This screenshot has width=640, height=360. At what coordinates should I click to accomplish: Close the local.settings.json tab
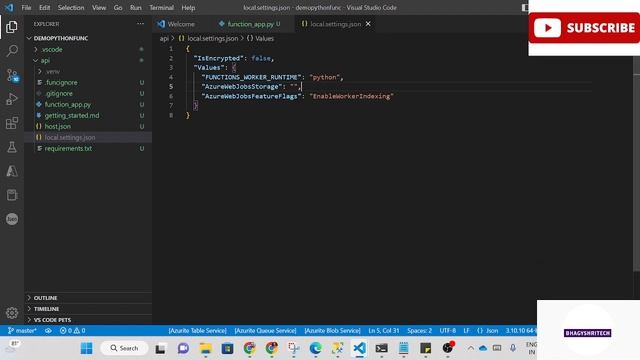368,24
